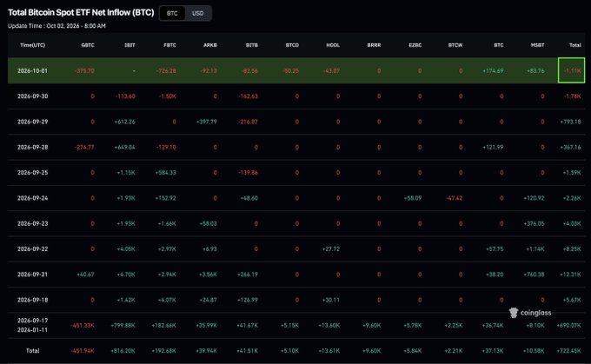The width and height of the screenshot is (591, 364).
Task: Click the +174.69 value in 2026-10-01 row
Action: (493, 71)
